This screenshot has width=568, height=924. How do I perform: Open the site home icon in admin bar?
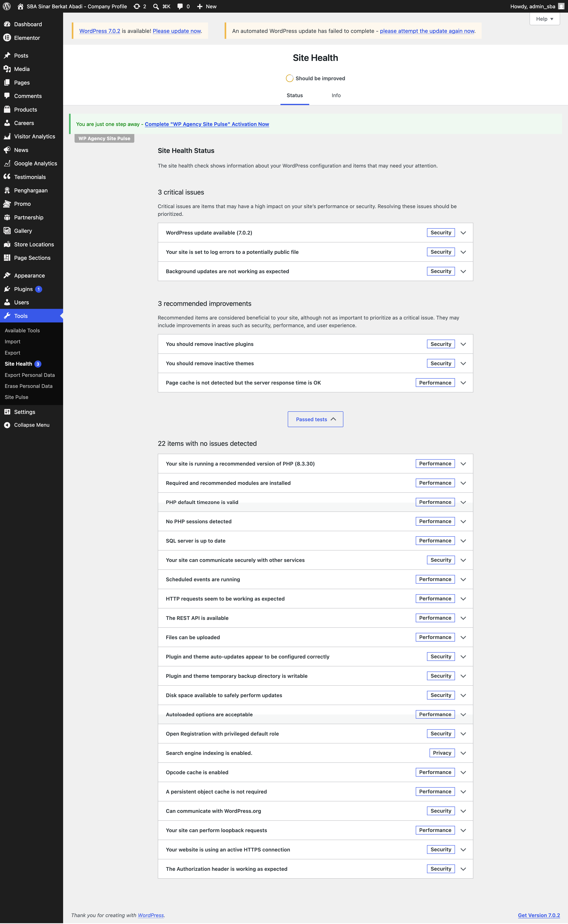pos(20,6)
